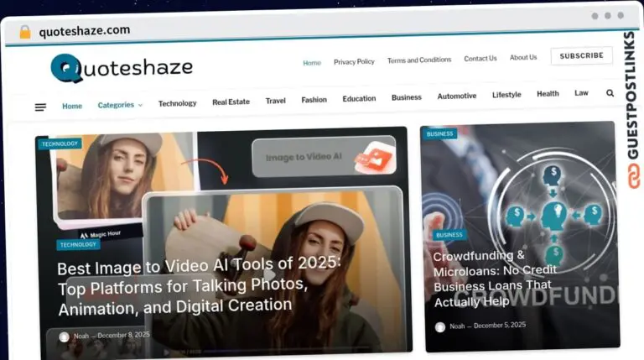The image size is (644, 360).
Task: Open the Lifestyle category
Action: coord(506,95)
